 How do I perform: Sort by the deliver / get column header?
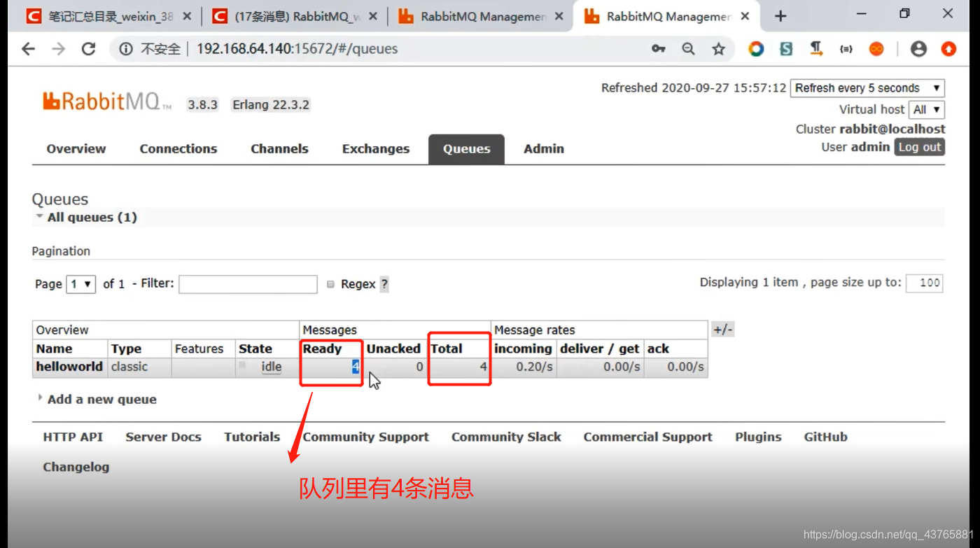600,349
